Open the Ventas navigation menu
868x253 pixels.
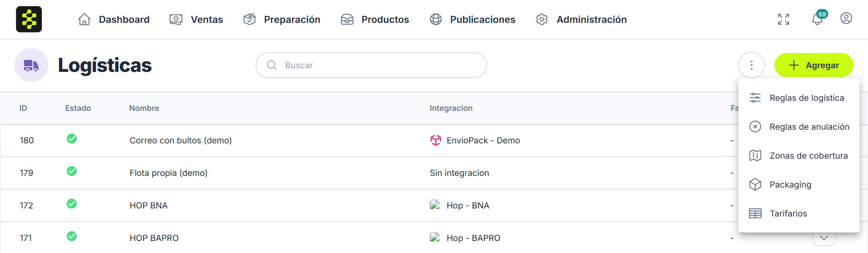click(x=196, y=19)
